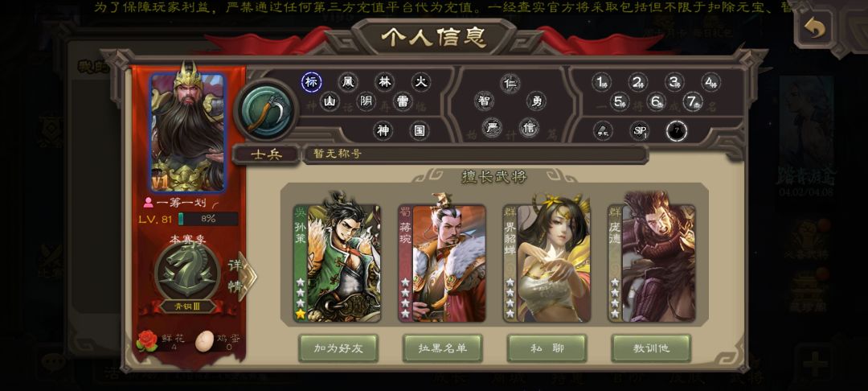
Task: Tap the back arrow button
Action: click(813, 27)
